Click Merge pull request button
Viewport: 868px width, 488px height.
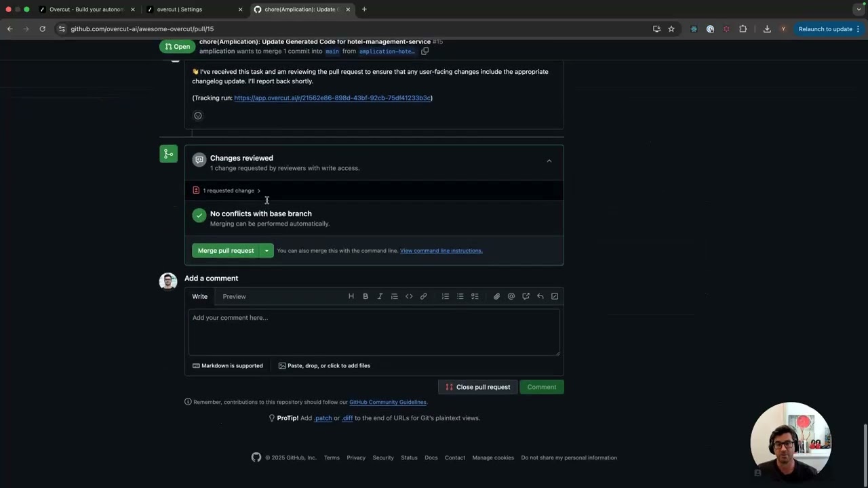226,251
